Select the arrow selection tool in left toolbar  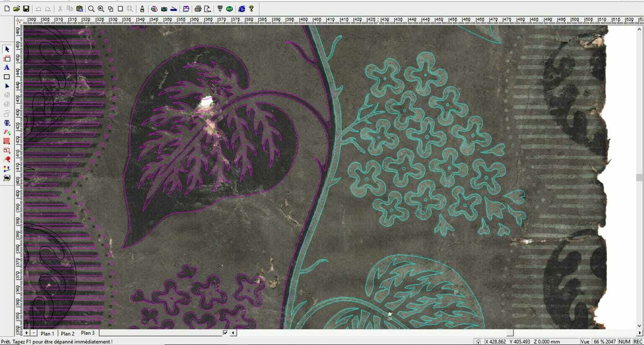[7, 49]
